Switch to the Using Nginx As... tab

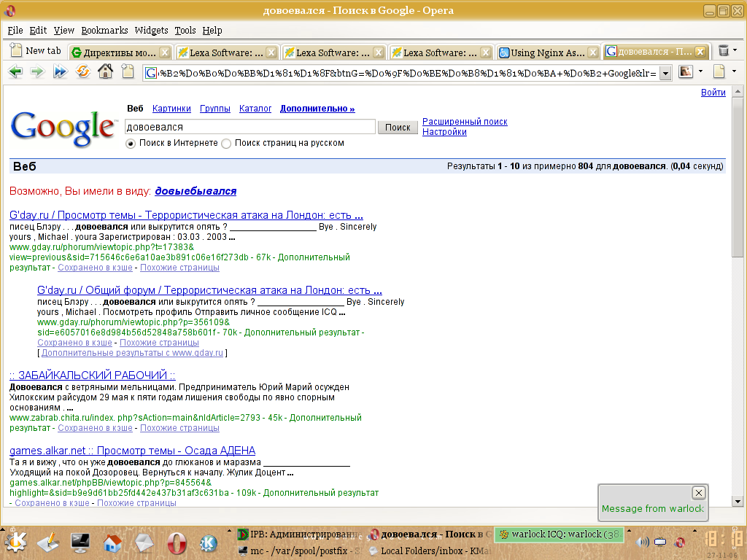pos(548,52)
